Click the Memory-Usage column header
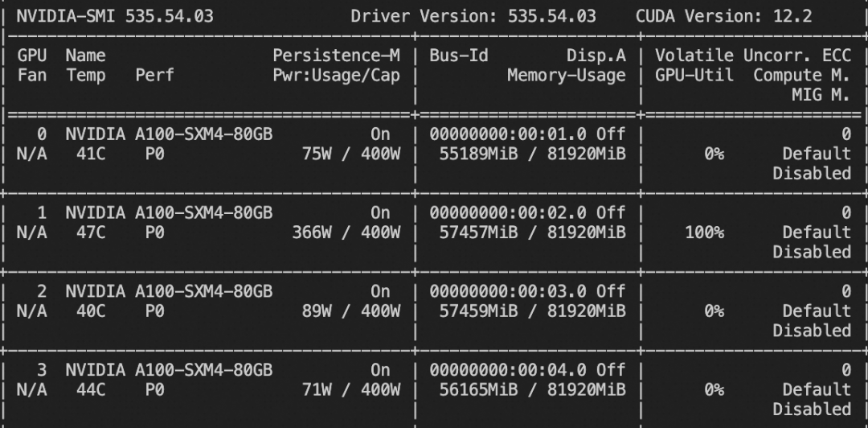The width and height of the screenshot is (868, 428). 566,76
